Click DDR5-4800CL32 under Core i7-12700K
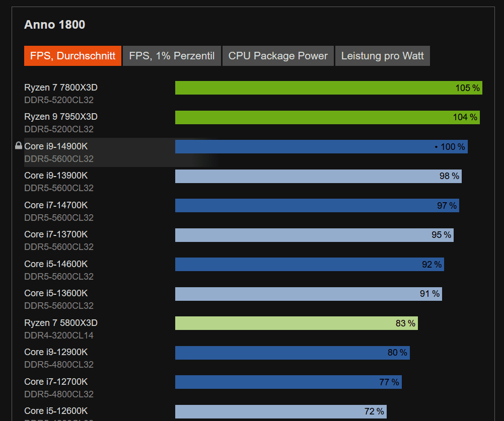The height and width of the screenshot is (421, 504). pos(59,394)
